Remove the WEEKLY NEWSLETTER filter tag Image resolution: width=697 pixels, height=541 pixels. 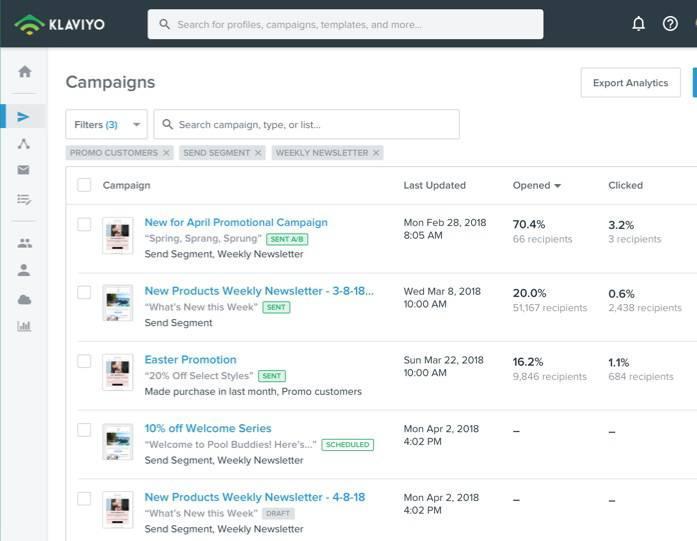tap(376, 153)
